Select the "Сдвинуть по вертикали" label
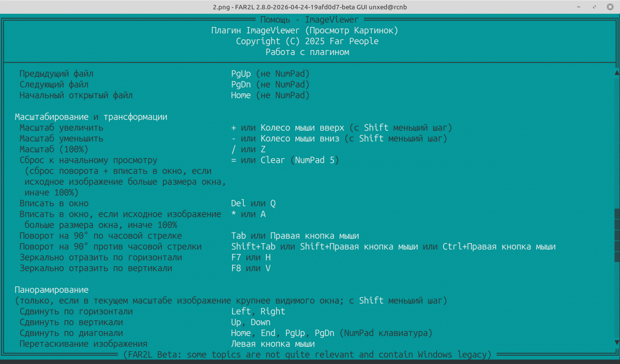The image size is (620, 364). 71,322
